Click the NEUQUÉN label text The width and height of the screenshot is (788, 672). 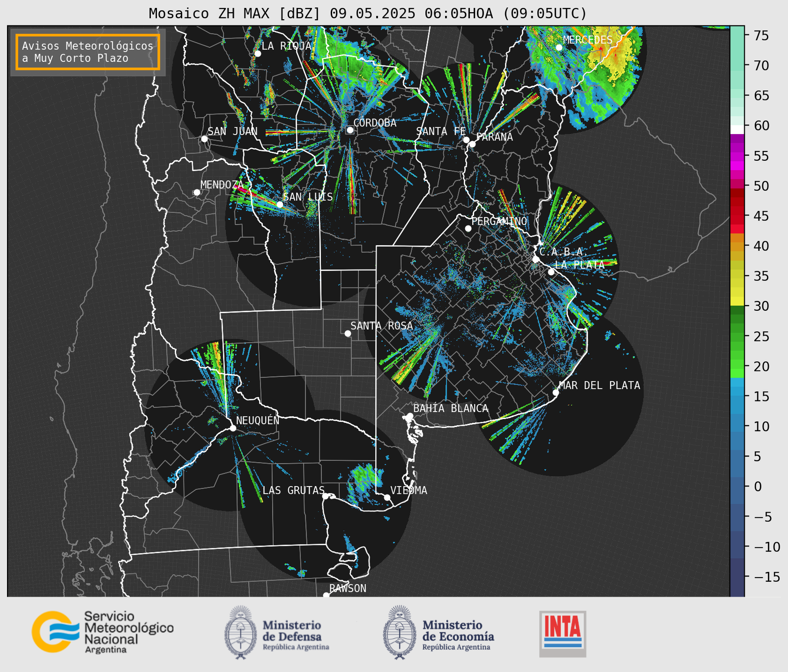(258, 421)
